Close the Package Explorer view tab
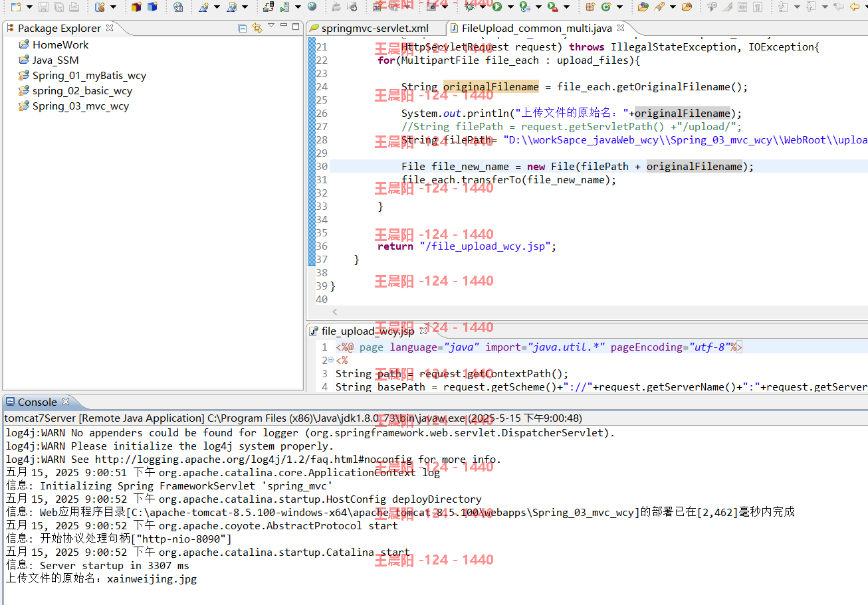Image resolution: width=868 pixels, height=605 pixels. (110, 28)
